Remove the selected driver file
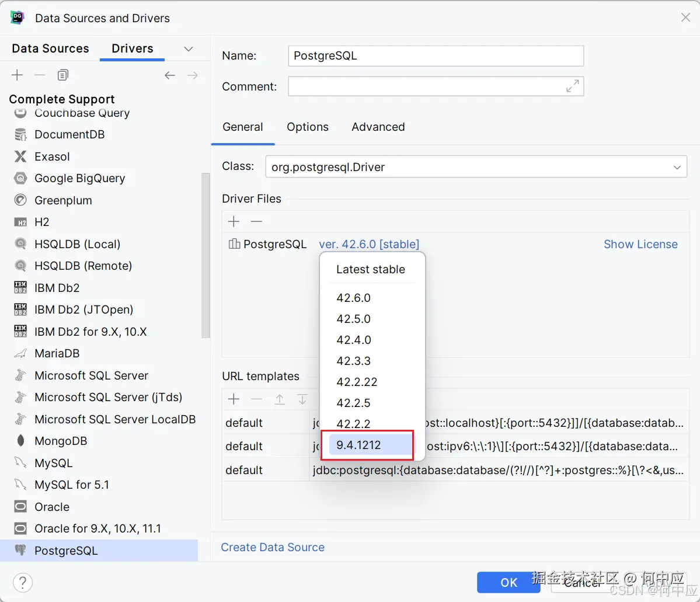 pos(256,221)
